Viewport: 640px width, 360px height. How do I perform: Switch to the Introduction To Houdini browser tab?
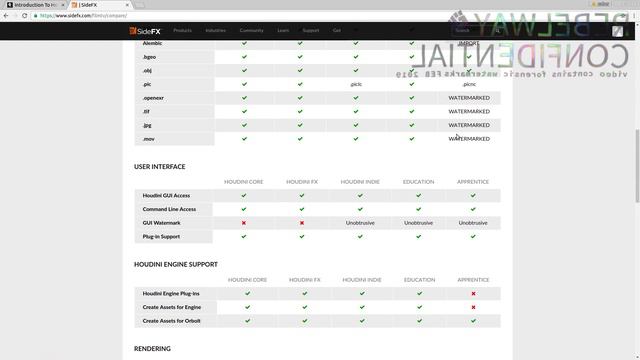(x=36, y=5)
